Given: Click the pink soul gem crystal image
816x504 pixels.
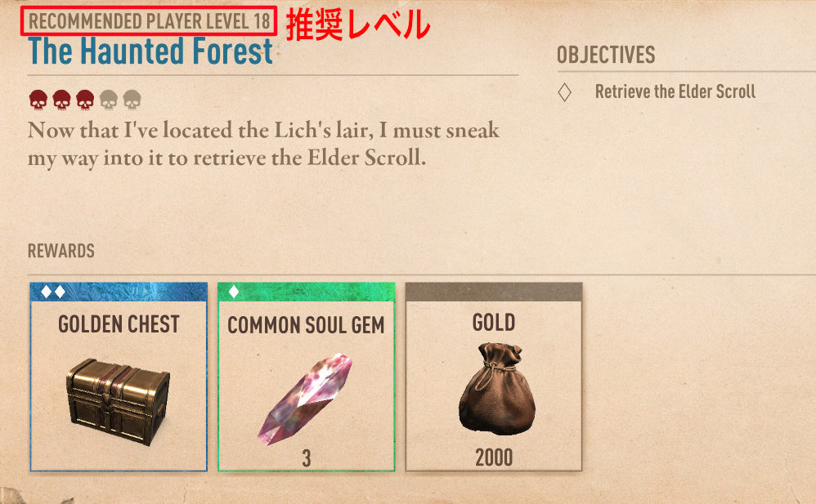Looking at the screenshot, I should (x=306, y=398).
